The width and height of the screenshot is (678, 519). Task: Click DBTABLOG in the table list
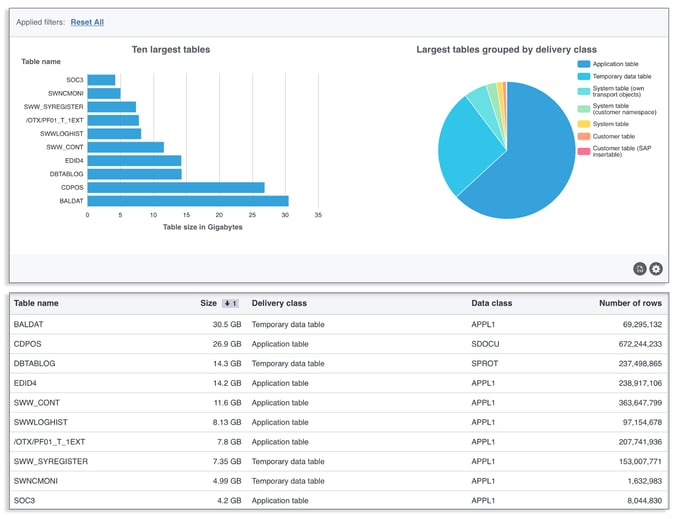[35, 364]
